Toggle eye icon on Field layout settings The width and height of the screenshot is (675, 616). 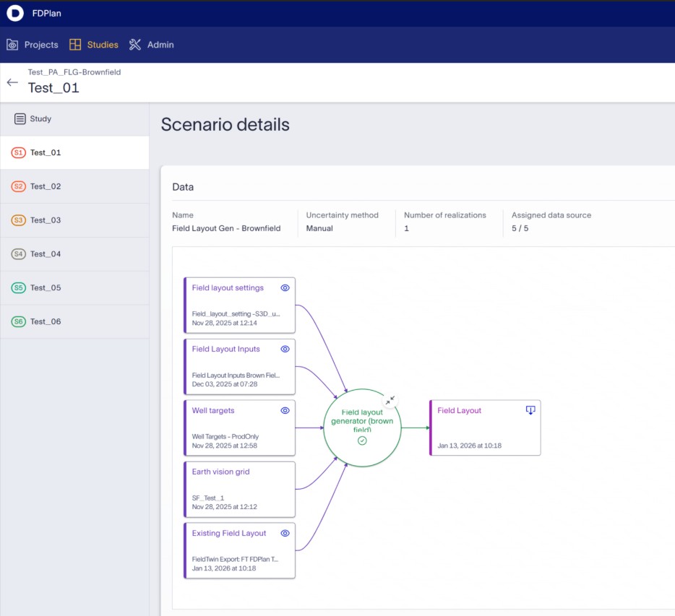pyautogui.click(x=285, y=287)
